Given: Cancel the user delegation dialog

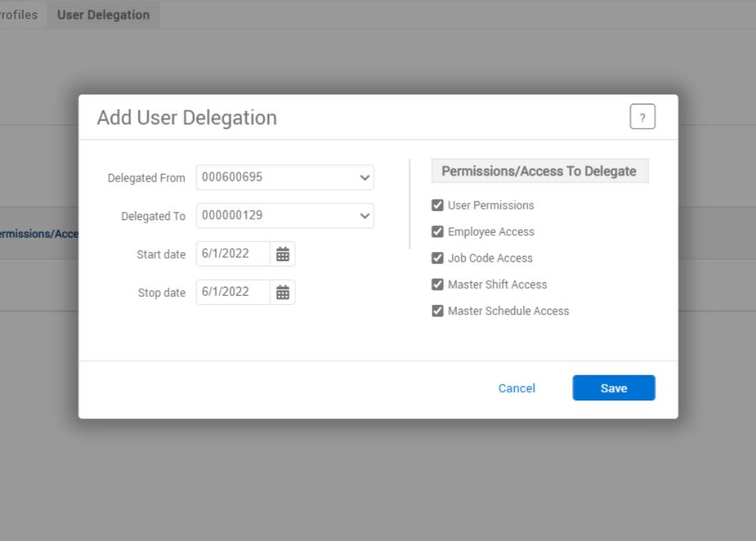Looking at the screenshot, I should click(x=516, y=388).
